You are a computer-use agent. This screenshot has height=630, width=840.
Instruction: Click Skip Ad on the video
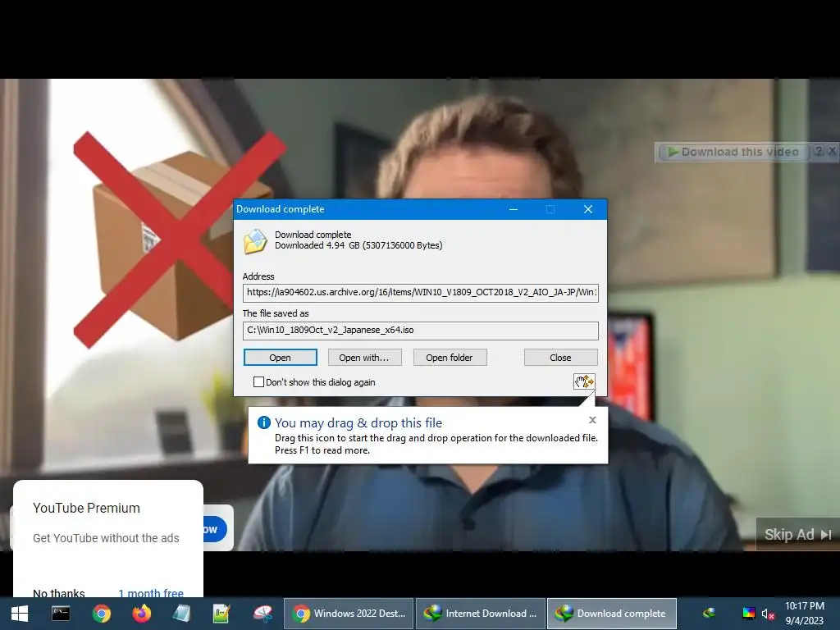tap(797, 534)
